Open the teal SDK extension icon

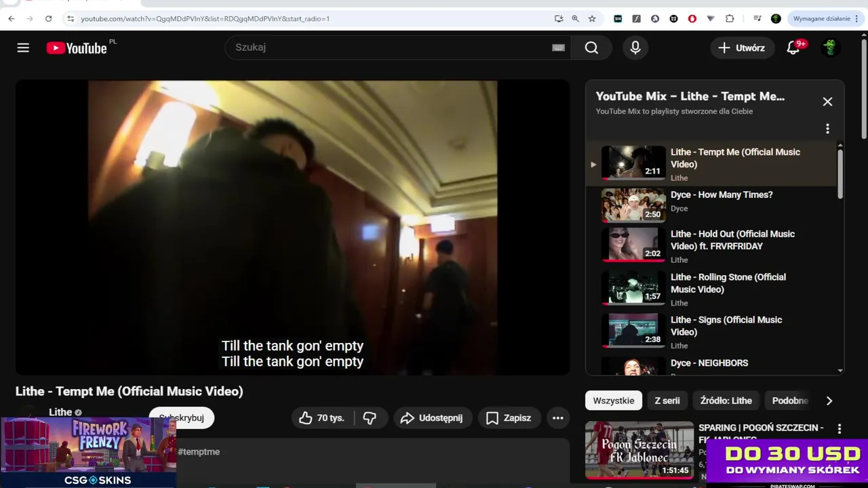617,18
